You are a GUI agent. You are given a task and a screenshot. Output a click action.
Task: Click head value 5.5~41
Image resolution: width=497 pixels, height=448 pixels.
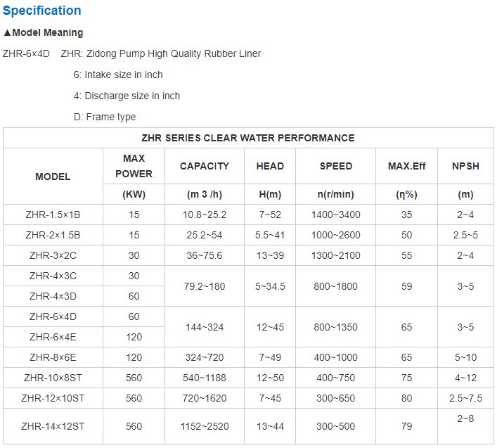tap(270, 235)
